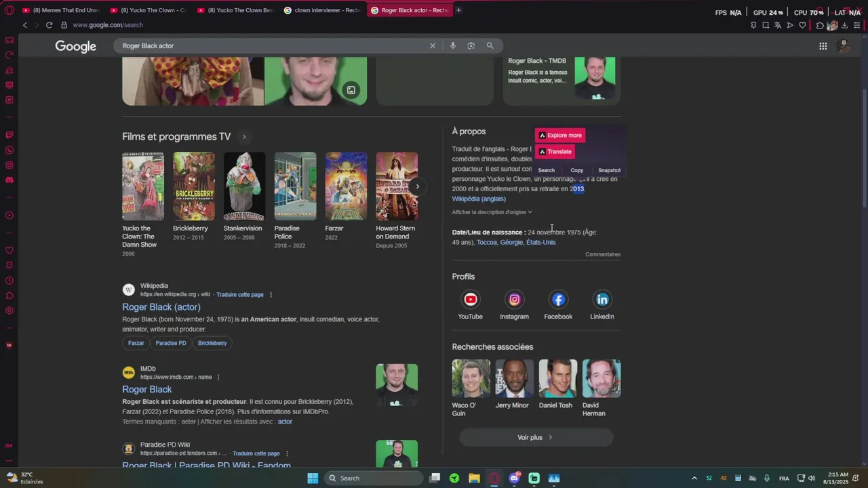Open the Instagram icon in the sidebar
The image size is (868, 488).
coord(9,165)
